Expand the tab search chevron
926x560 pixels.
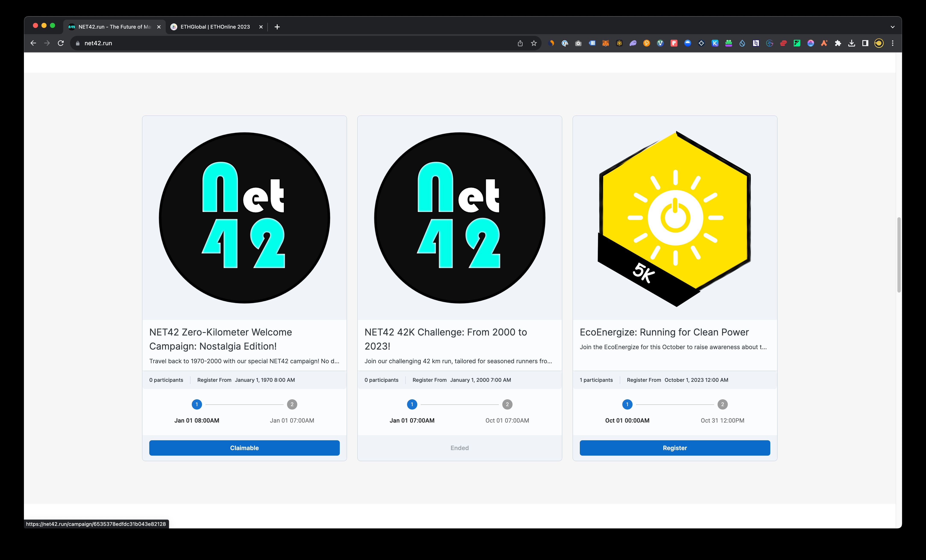pyautogui.click(x=892, y=27)
